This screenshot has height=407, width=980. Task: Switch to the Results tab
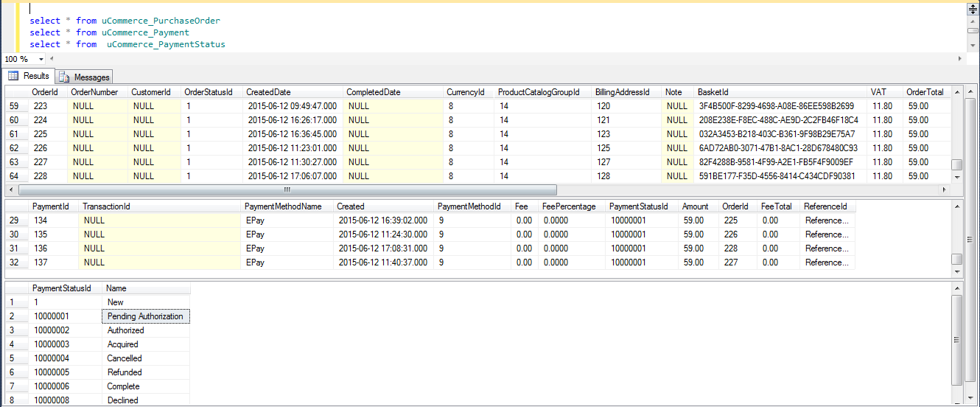click(x=29, y=76)
